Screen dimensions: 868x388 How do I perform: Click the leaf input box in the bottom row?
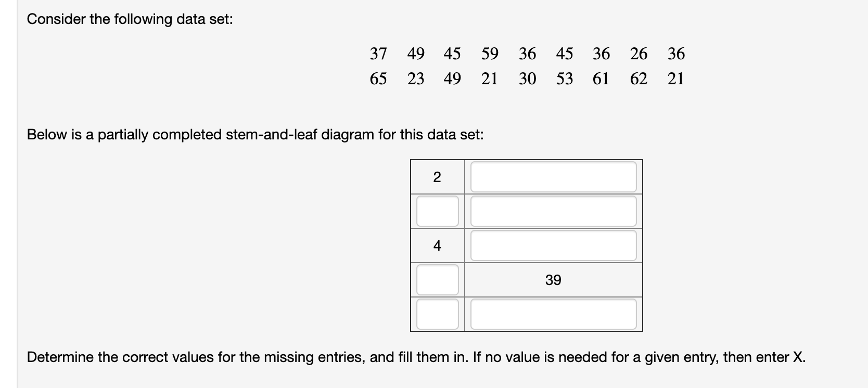(553, 314)
